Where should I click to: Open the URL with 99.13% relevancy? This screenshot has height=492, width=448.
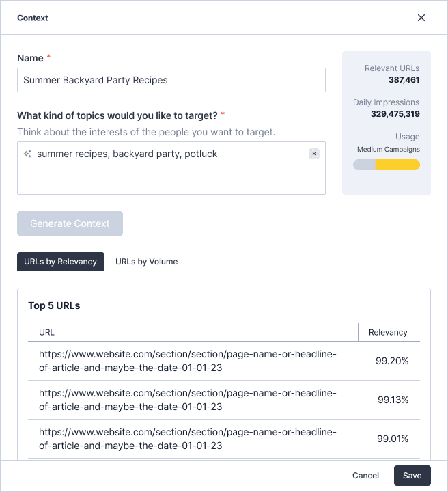pyautogui.click(x=188, y=400)
